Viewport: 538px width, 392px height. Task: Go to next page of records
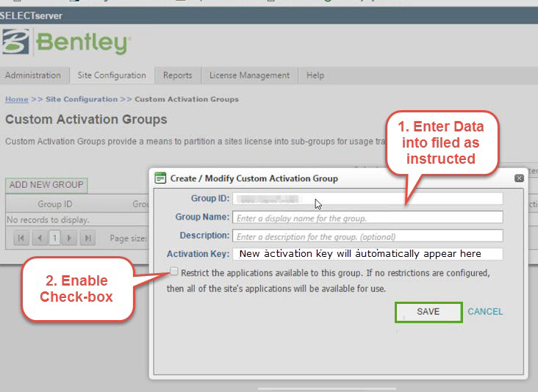[x=69, y=238]
